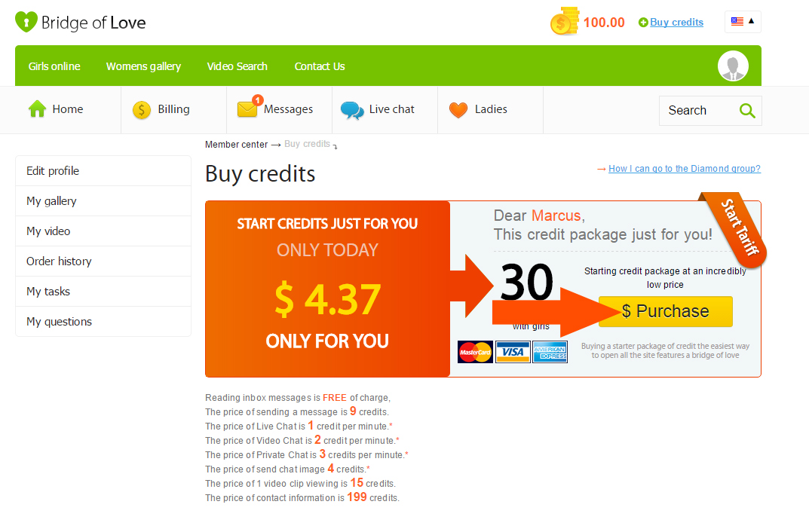Viewport: 809px width, 532px height.
Task: Click the Live chat speech bubbles icon
Action: pyautogui.click(x=352, y=110)
